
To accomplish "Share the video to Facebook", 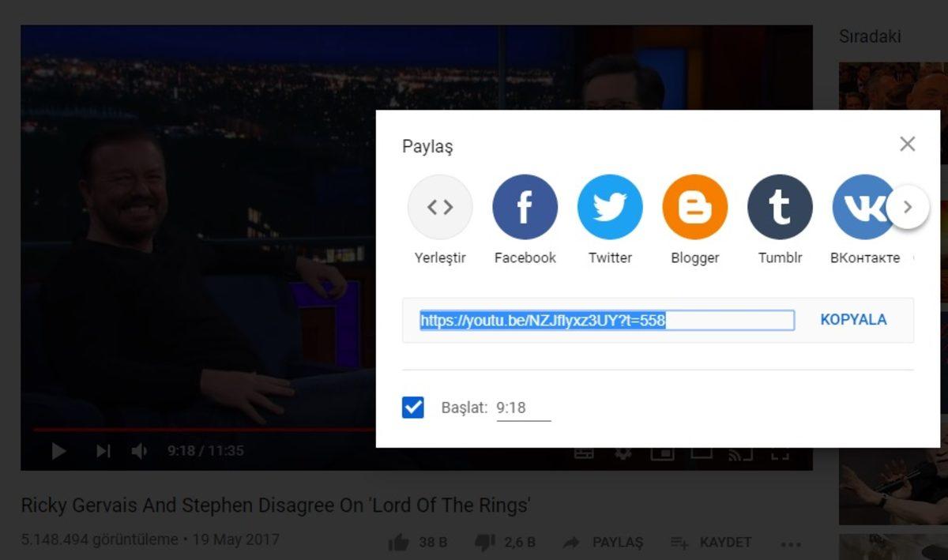I will pos(525,206).
